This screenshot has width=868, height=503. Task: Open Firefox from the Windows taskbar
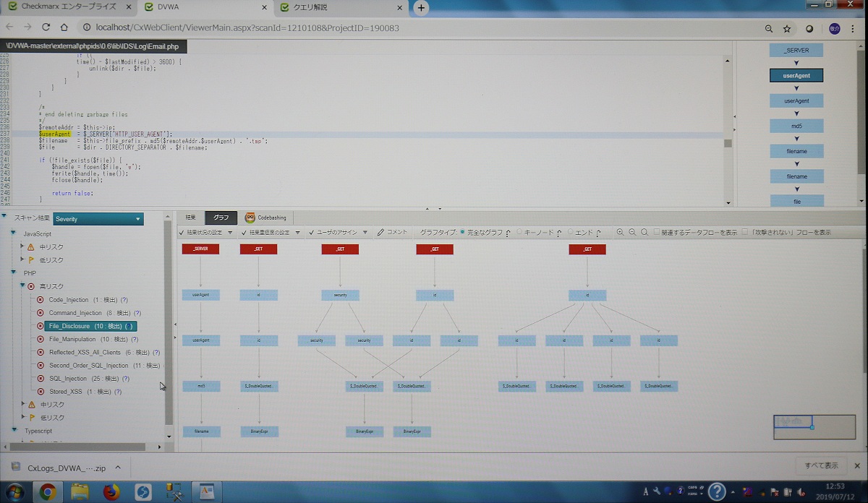click(111, 492)
